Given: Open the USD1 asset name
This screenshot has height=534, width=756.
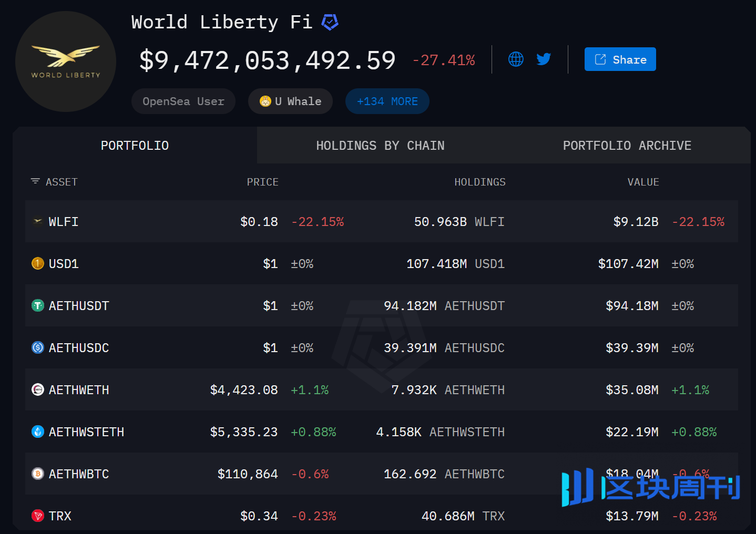Looking at the screenshot, I should [x=64, y=264].
